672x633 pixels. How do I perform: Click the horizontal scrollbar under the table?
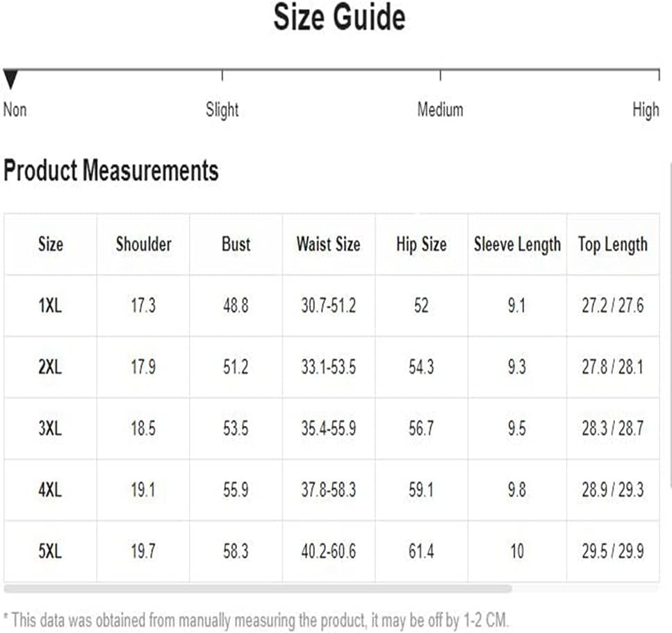(258, 589)
